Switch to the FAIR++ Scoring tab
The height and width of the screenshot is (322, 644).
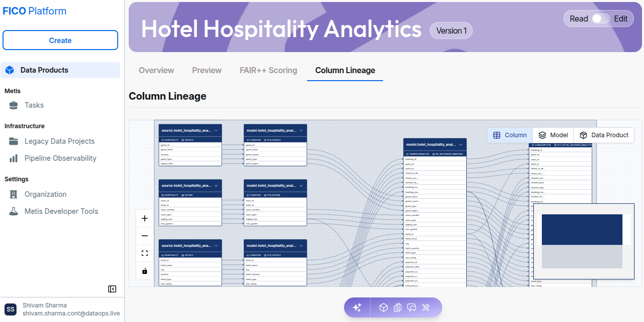point(268,71)
